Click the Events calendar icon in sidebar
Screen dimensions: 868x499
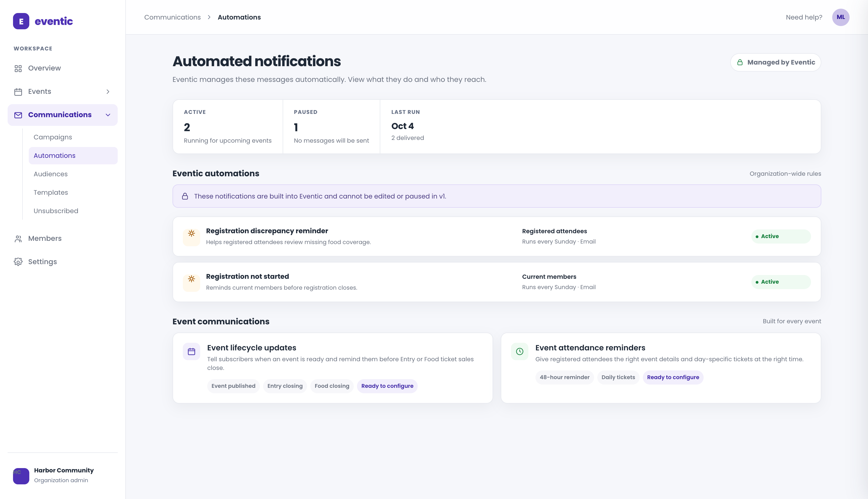18,92
